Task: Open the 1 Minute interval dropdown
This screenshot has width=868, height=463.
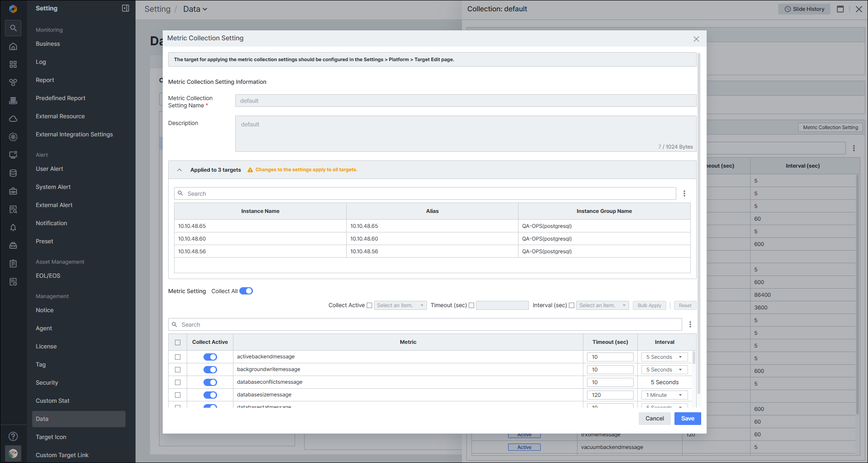Action: pos(664,395)
